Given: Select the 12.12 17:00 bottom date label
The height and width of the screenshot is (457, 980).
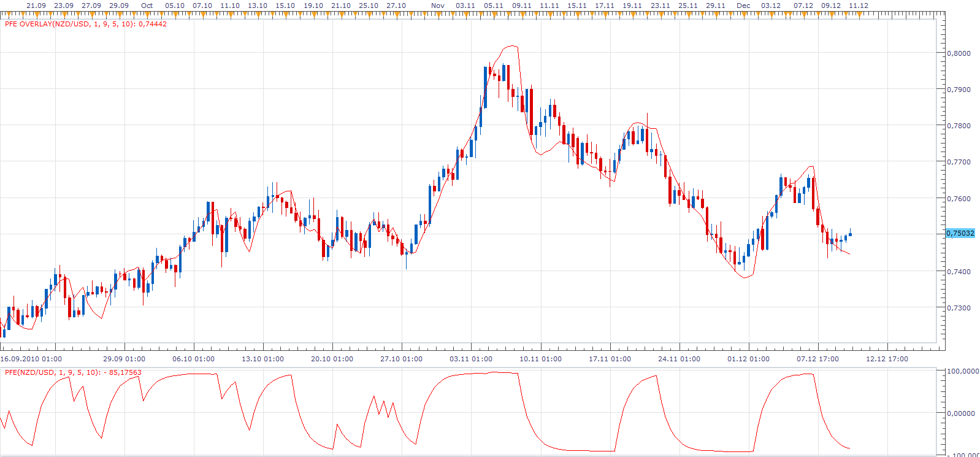Looking at the screenshot, I should (x=887, y=359).
